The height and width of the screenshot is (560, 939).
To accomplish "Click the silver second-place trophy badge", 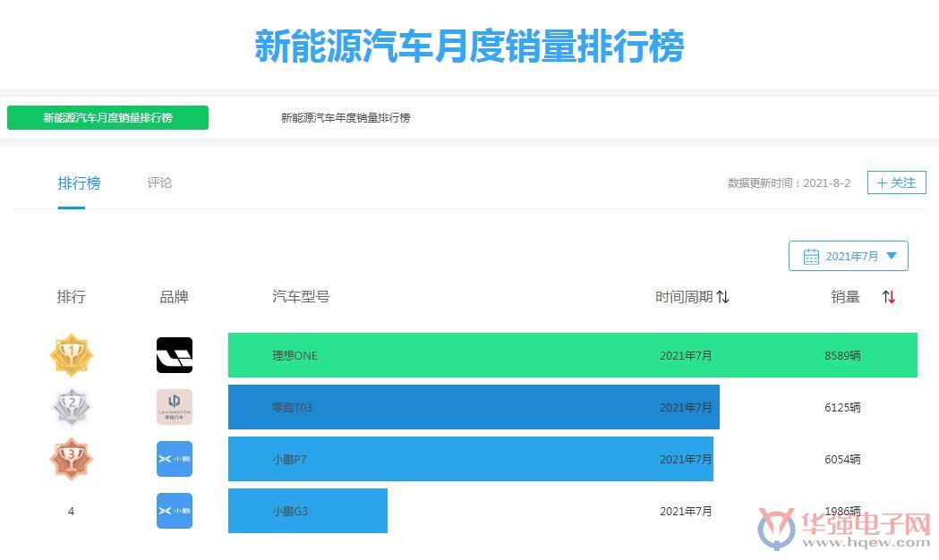I will click(72, 407).
